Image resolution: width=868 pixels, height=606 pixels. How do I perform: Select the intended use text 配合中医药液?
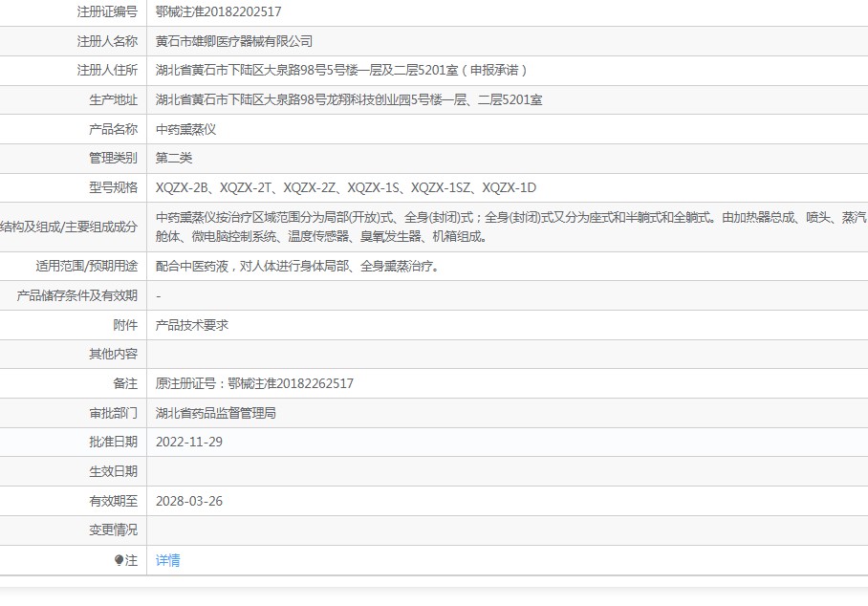tap(299, 266)
